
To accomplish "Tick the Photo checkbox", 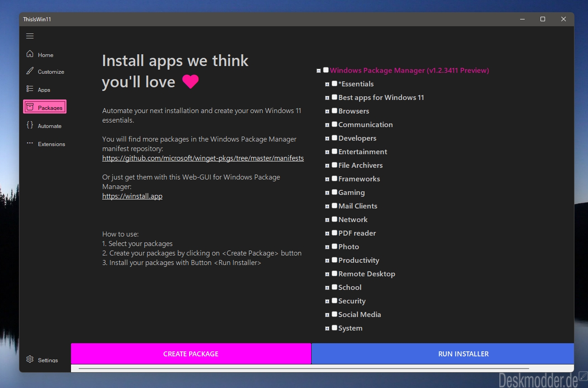I will [334, 246].
